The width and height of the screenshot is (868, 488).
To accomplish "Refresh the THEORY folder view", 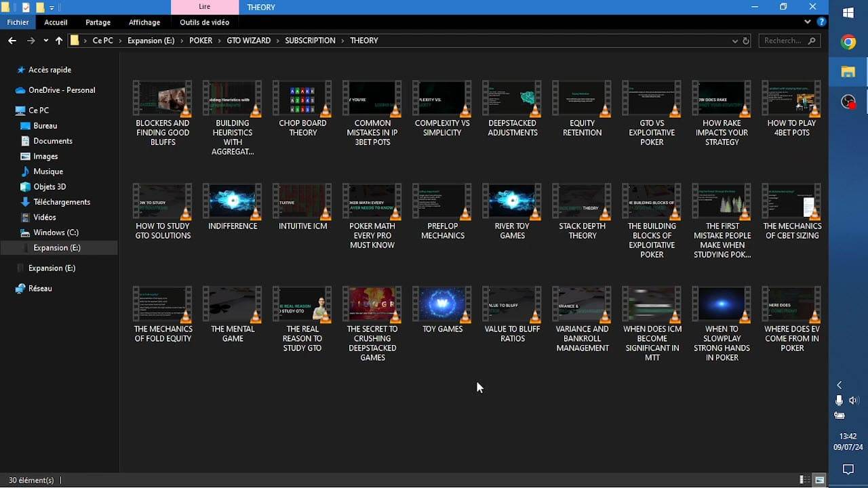I will click(746, 41).
